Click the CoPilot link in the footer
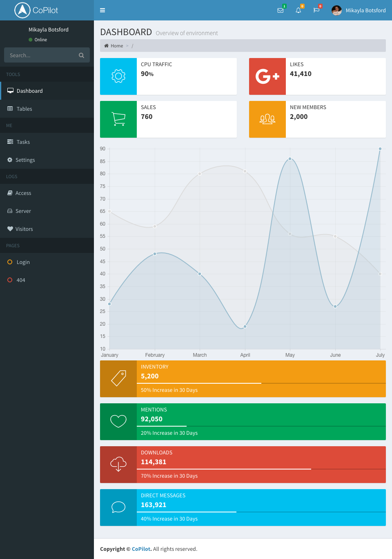 tap(141, 549)
